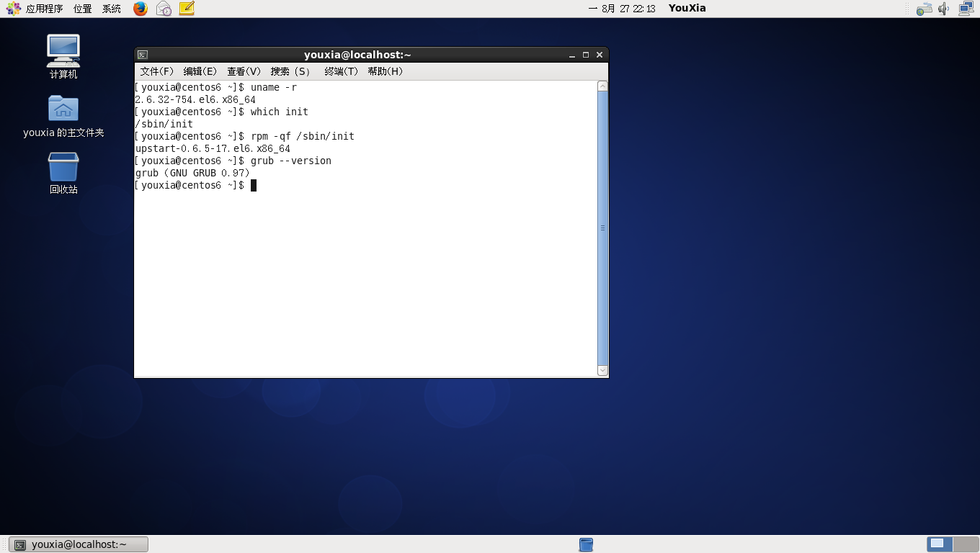The width and height of the screenshot is (980, 553).
Task: Click the volume speaker icon
Action: pyautogui.click(x=944, y=9)
